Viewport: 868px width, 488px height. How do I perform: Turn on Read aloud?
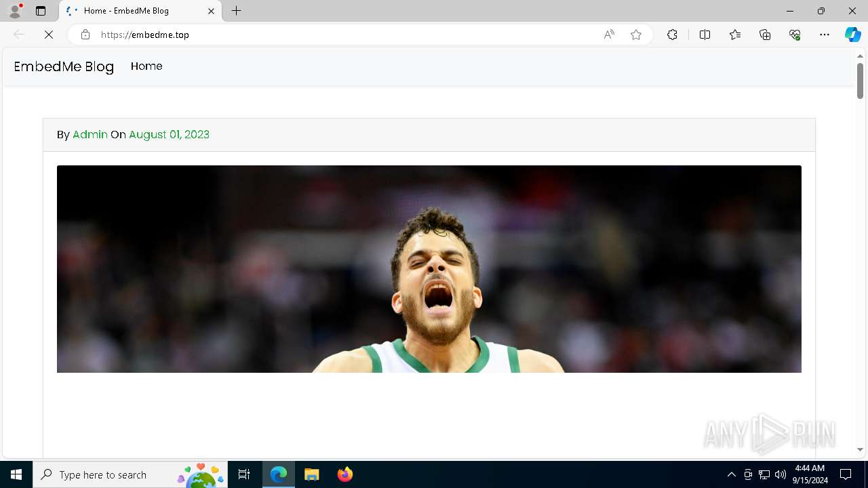609,35
